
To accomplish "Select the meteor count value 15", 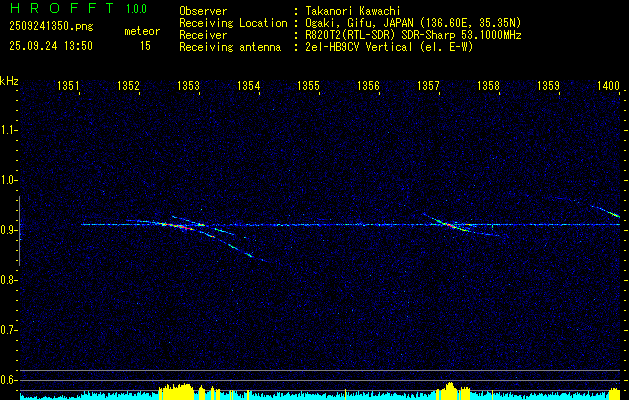I will [145, 46].
